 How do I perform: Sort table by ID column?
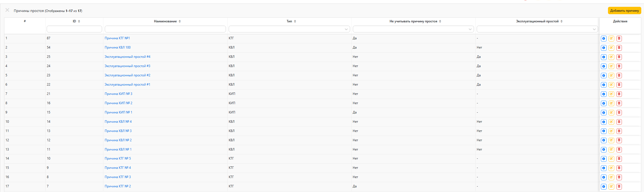tap(76, 21)
